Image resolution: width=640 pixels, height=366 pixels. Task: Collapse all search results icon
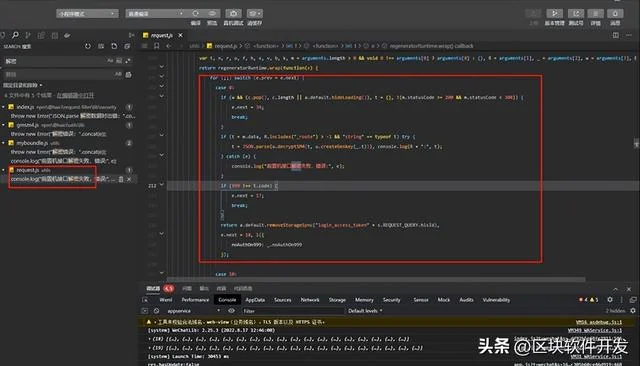pyautogui.click(x=127, y=46)
